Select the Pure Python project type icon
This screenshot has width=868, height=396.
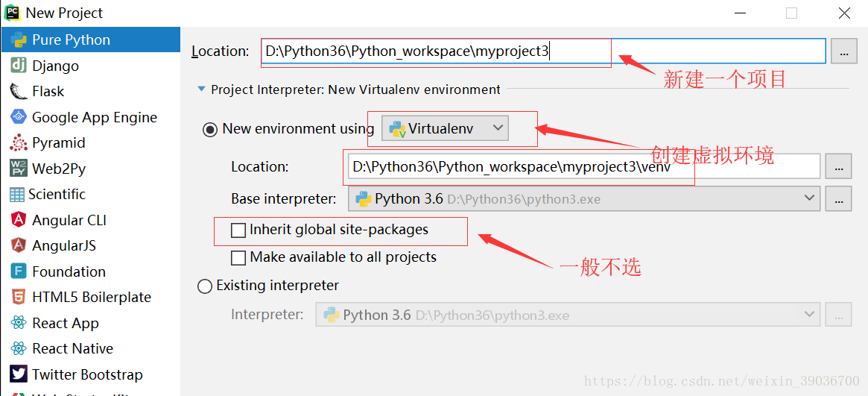(19, 40)
